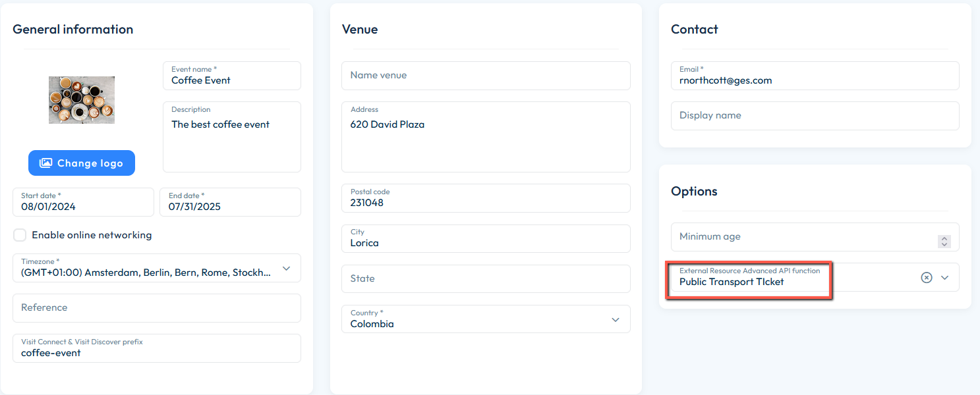This screenshot has height=395, width=980.
Task: Click the End date field
Action: click(x=230, y=206)
